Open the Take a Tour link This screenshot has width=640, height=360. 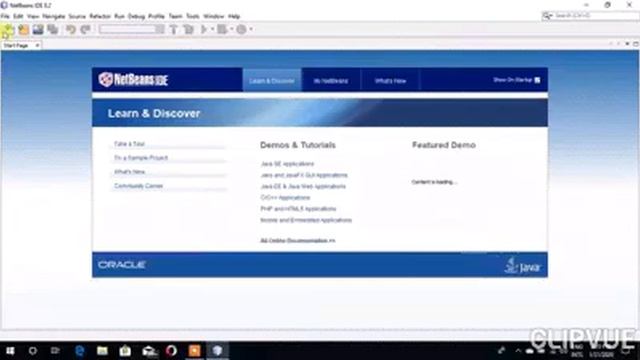(129, 144)
